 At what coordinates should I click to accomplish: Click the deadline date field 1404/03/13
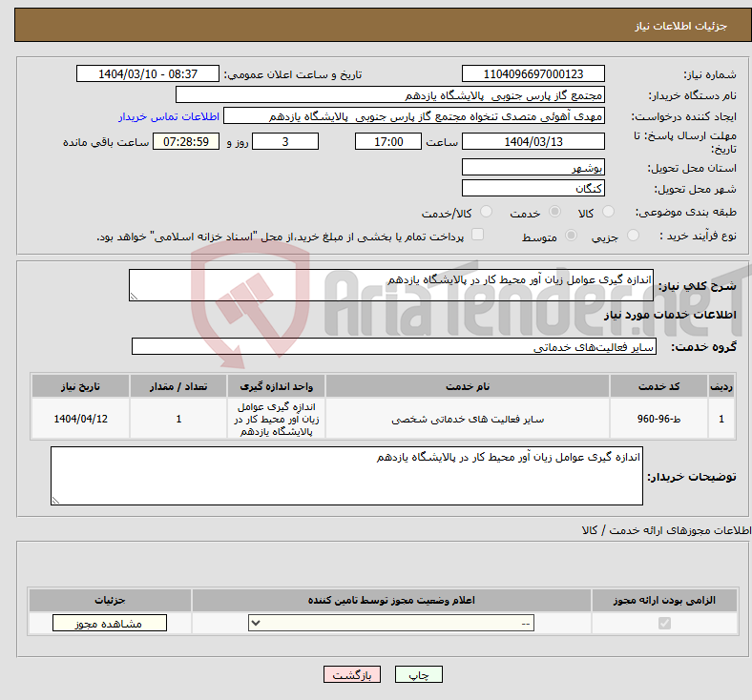pos(533,141)
